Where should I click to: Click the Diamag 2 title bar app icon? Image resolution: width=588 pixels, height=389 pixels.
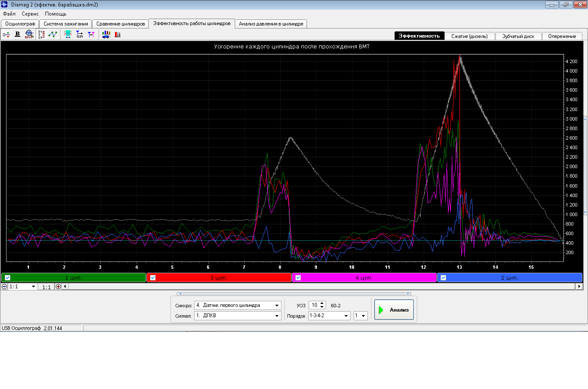coord(5,5)
